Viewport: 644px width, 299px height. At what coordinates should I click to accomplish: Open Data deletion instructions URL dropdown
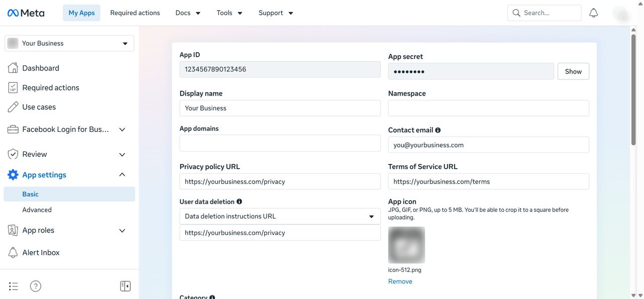pos(280,216)
